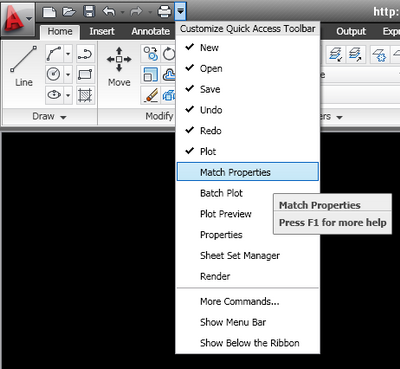This screenshot has width=400, height=369.
Task: Uncheck Open in the Customize toolbar menu
Action: pyautogui.click(x=247, y=68)
